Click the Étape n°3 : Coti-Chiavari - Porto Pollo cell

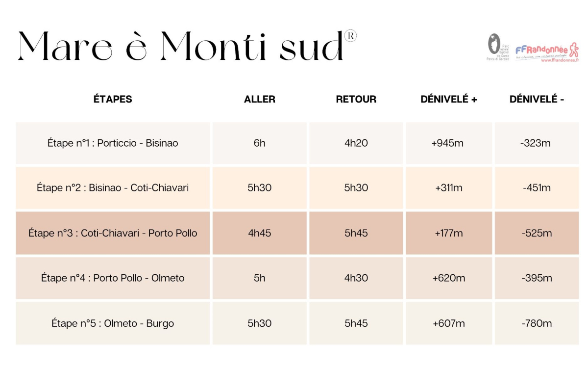point(113,233)
